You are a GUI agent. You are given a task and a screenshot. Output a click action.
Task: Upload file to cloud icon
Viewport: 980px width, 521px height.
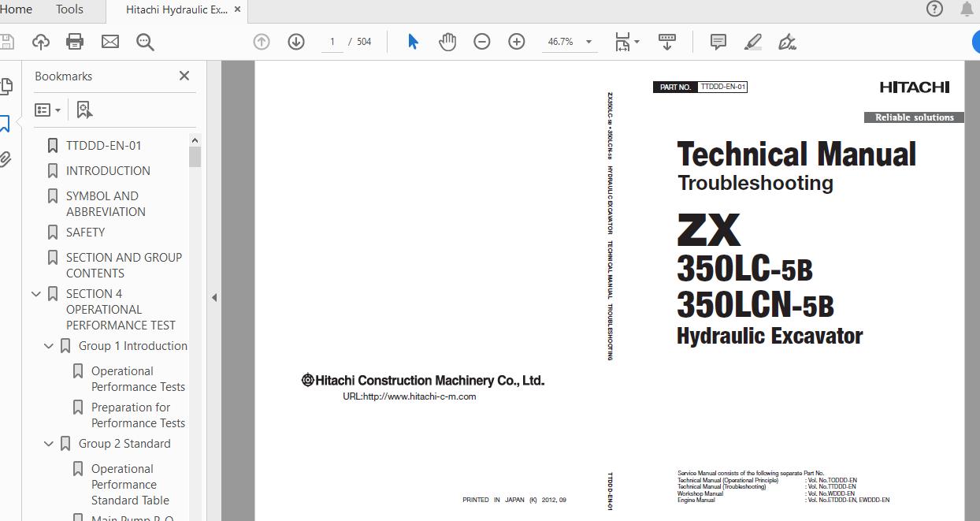click(41, 42)
